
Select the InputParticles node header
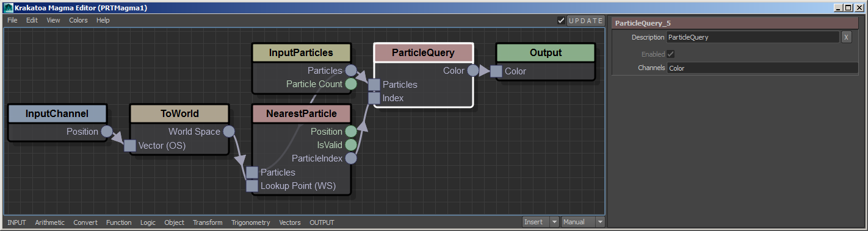click(302, 53)
